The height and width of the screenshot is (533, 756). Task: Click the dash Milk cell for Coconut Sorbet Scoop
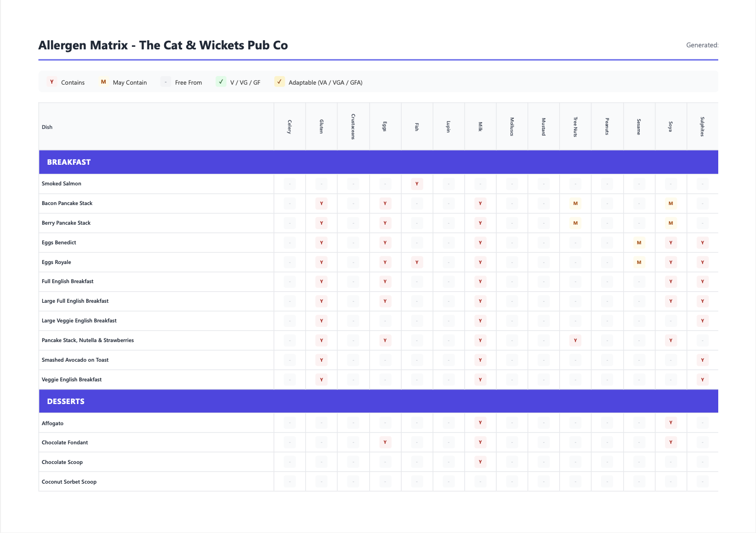tap(480, 482)
